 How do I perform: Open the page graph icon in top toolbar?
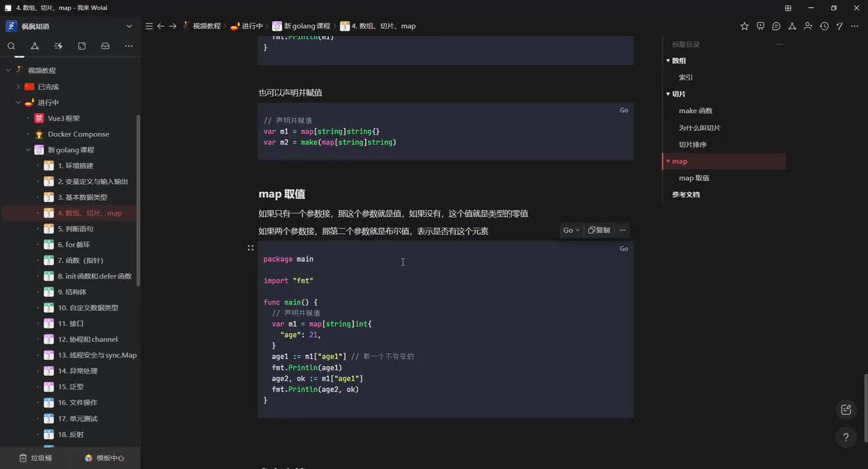pyautogui.click(x=792, y=26)
